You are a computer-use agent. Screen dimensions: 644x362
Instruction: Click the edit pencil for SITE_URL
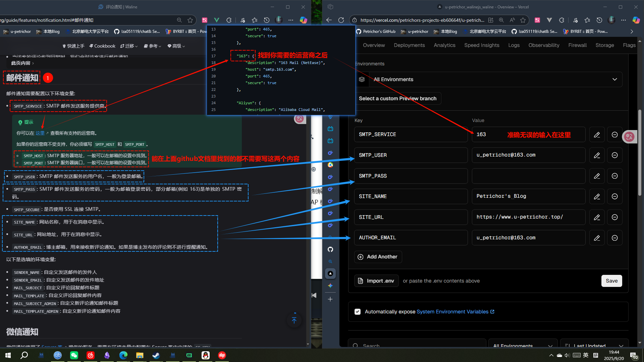click(597, 217)
